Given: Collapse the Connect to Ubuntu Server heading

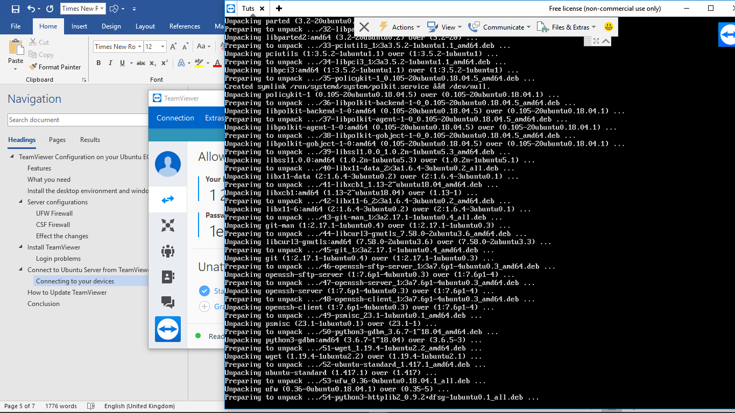Looking at the screenshot, I should point(21,269).
